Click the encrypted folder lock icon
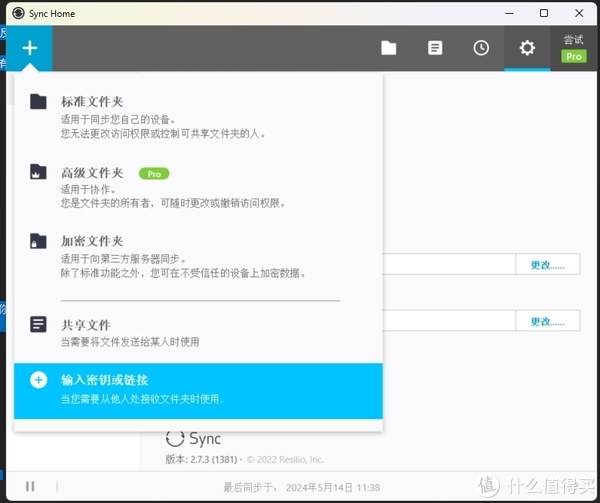The width and height of the screenshot is (600, 503). click(x=38, y=241)
